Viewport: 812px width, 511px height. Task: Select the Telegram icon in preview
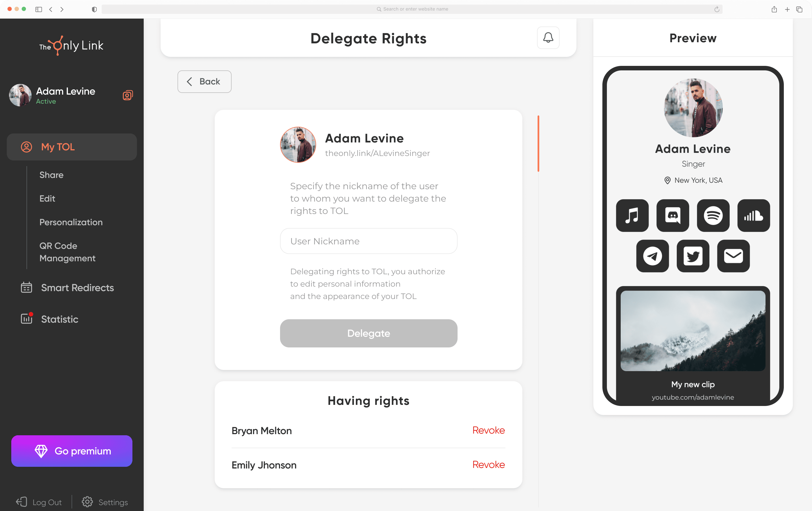pyautogui.click(x=653, y=256)
